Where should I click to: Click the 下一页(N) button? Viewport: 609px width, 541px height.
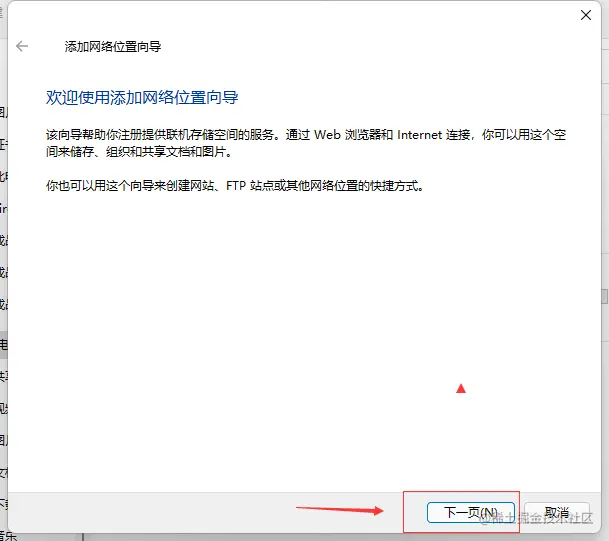[x=471, y=512]
